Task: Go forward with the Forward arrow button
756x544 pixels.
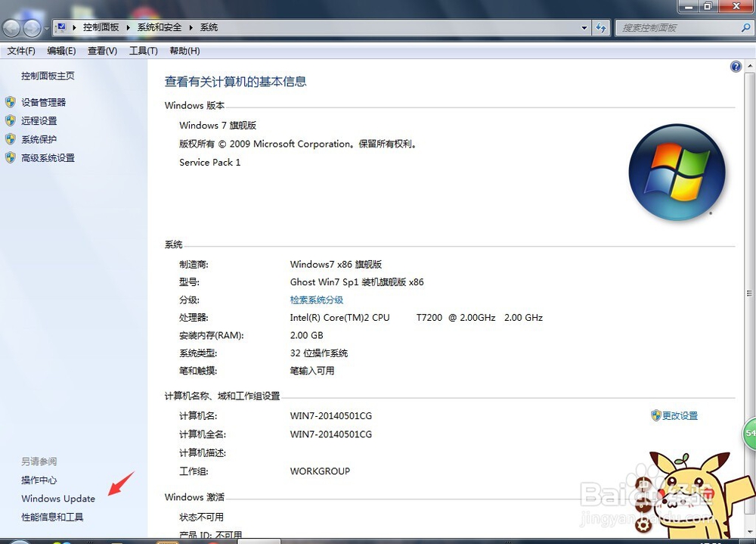Action: (33, 29)
